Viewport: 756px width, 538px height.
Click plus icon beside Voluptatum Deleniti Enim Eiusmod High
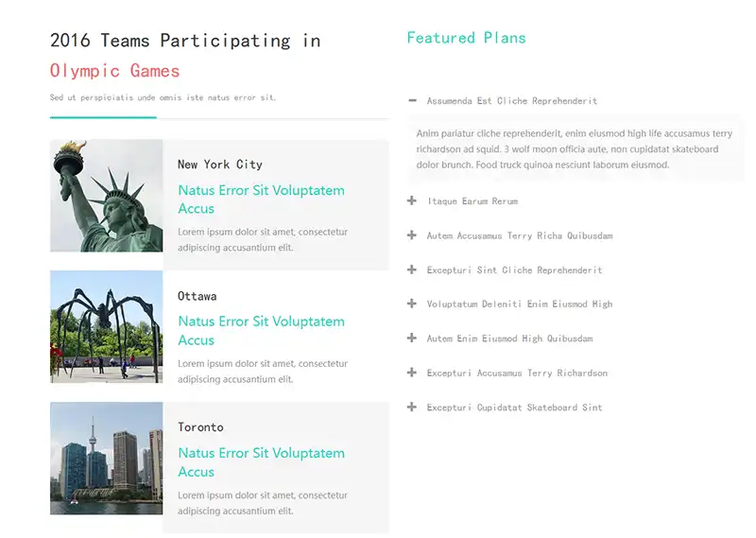(412, 304)
